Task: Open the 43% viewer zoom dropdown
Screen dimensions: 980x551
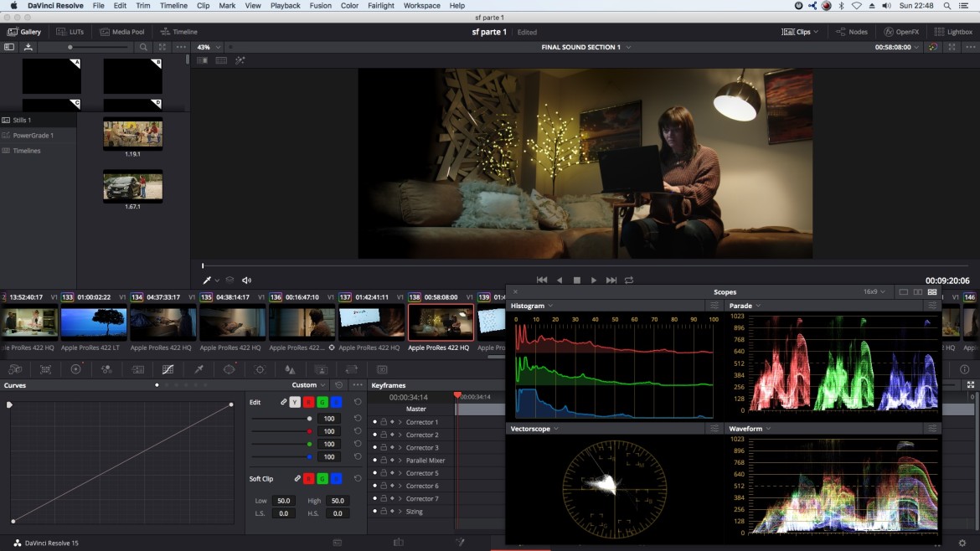Action: click(209, 48)
